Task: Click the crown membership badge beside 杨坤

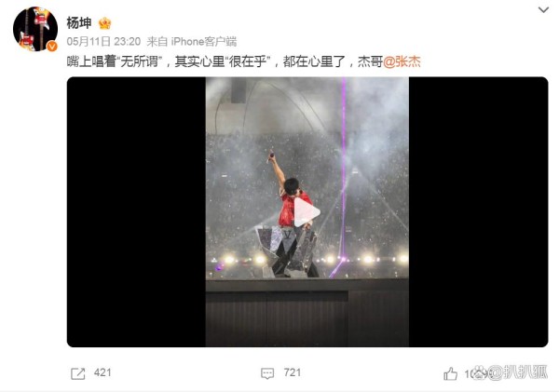Action: pyautogui.click(x=104, y=23)
